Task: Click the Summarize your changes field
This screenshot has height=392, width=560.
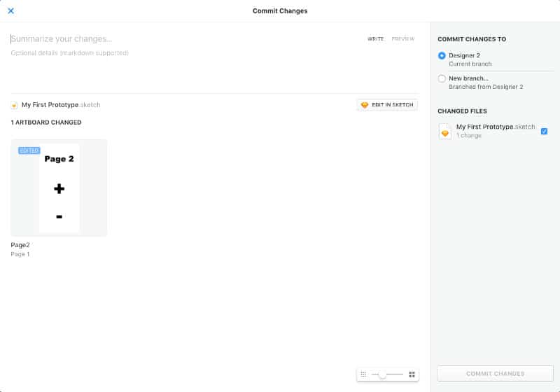Action: [x=185, y=39]
